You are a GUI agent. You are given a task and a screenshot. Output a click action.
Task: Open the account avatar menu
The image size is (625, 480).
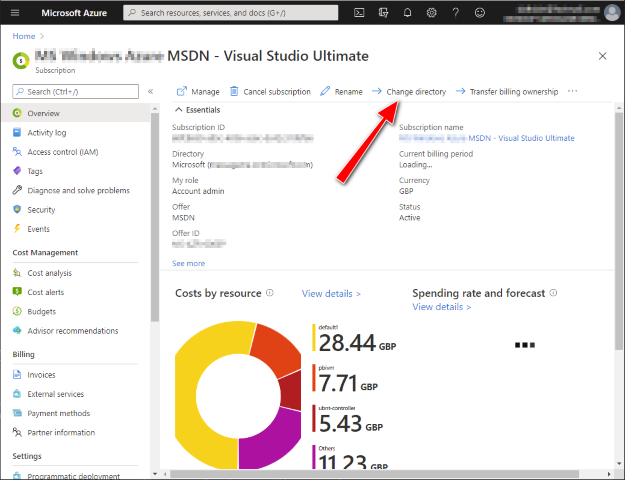click(612, 13)
